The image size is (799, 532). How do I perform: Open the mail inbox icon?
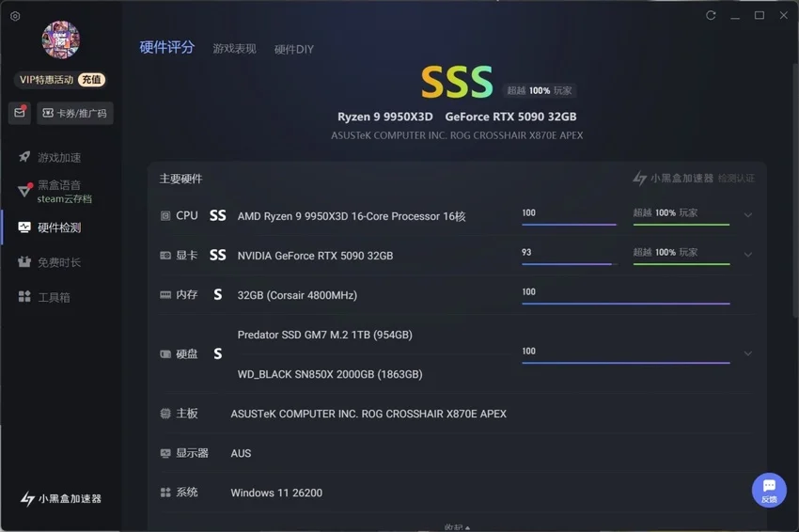click(x=20, y=113)
